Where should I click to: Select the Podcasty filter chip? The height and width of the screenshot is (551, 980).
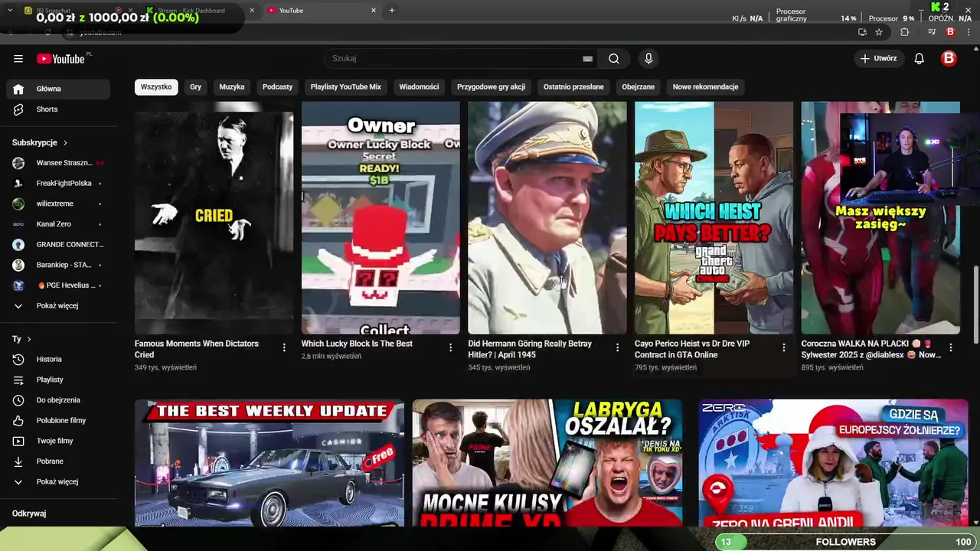(277, 87)
